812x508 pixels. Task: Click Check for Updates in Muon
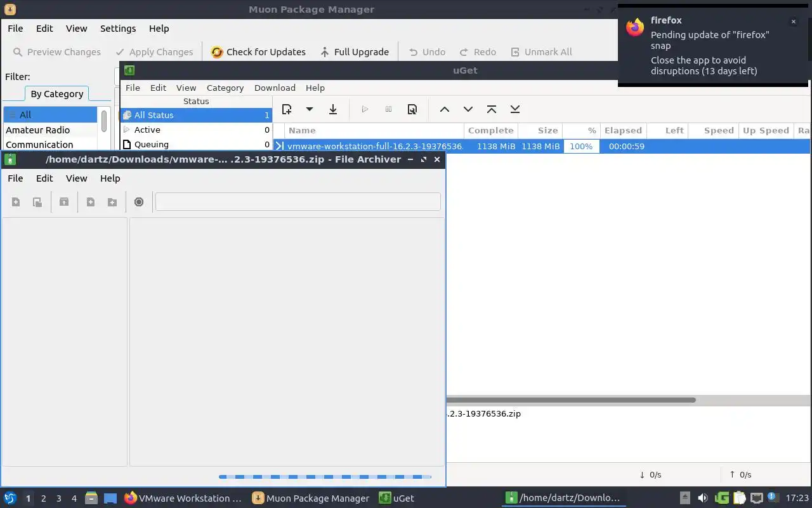point(258,52)
